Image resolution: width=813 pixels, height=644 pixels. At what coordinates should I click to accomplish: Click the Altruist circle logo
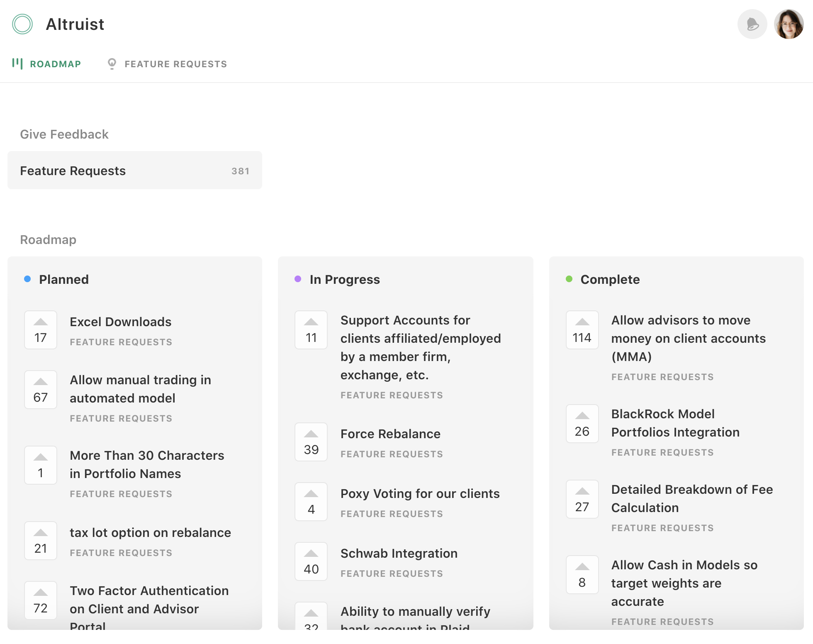(x=22, y=24)
